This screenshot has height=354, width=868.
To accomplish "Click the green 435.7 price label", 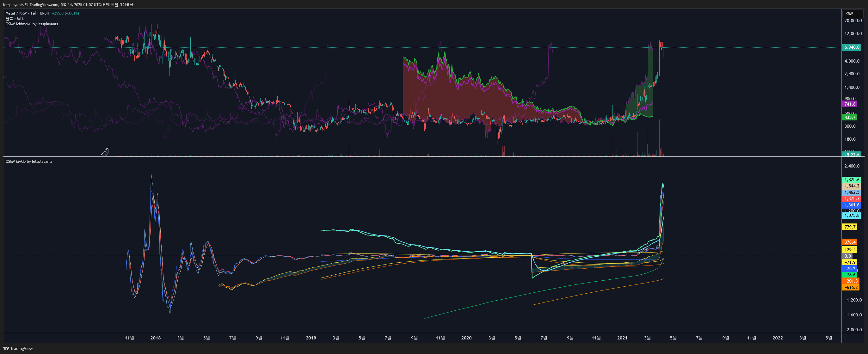I will click(x=849, y=117).
